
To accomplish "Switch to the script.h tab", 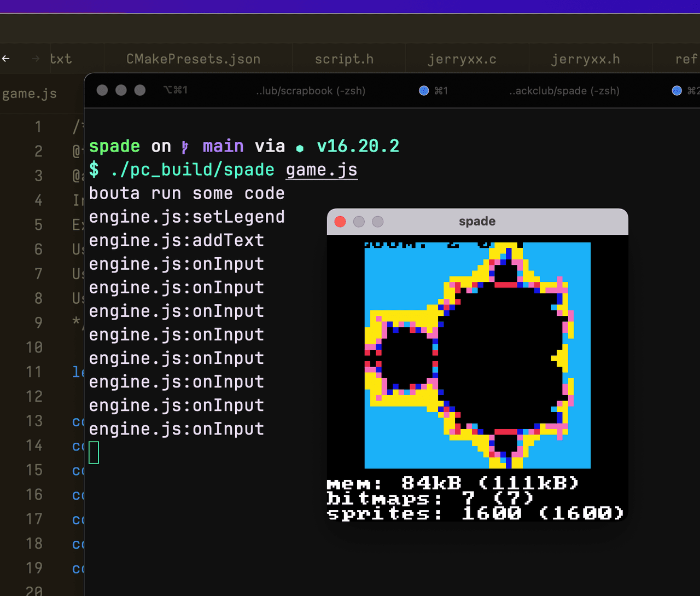I will [x=344, y=59].
